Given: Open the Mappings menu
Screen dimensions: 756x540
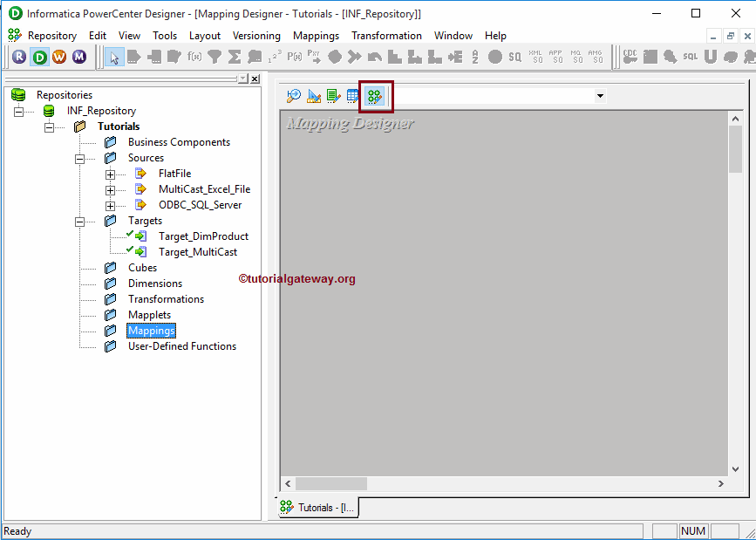Looking at the screenshot, I should pyautogui.click(x=316, y=36).
